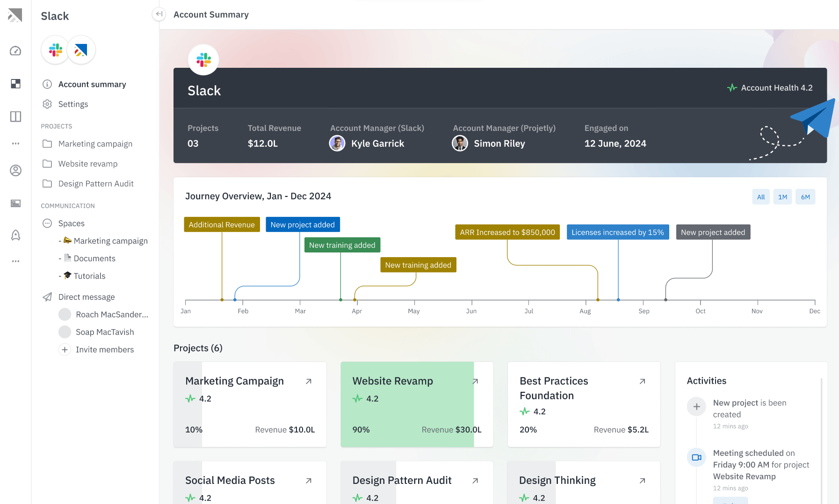
Task: Click the ellipsis icon below the columns icon
Action: pyautogui.click(x=15, y=144)
